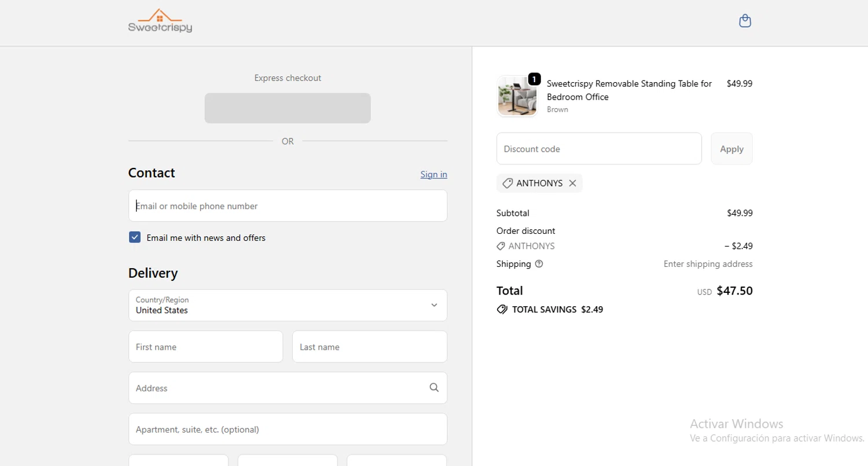This screenshot has width=868, height=466.
Task: Click the Contact heading
Action: (x=152, y=173)
